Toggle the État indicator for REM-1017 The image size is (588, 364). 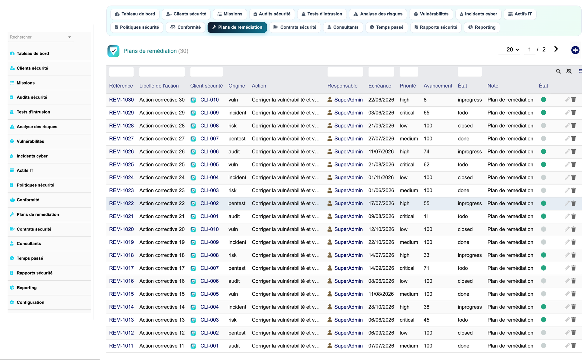543,268
